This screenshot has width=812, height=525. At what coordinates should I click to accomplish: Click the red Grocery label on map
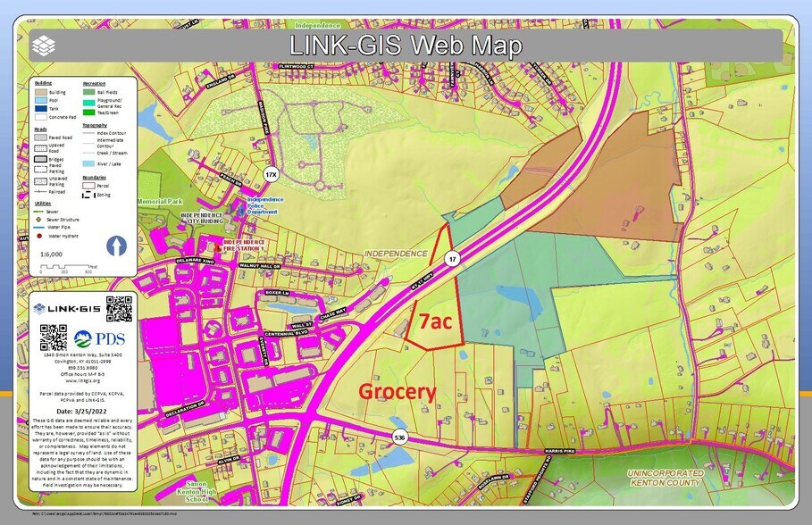[x=397, y=391]
